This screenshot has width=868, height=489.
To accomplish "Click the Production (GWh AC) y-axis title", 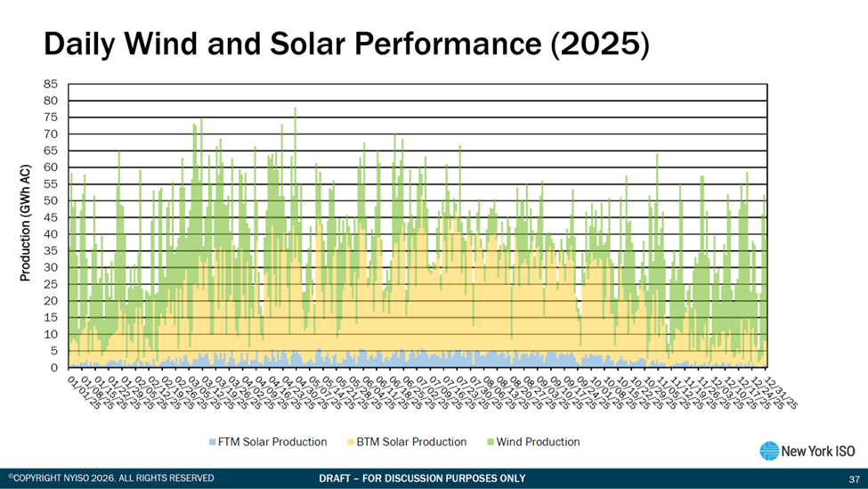I will pyautogui.click(x=26, y=224).
